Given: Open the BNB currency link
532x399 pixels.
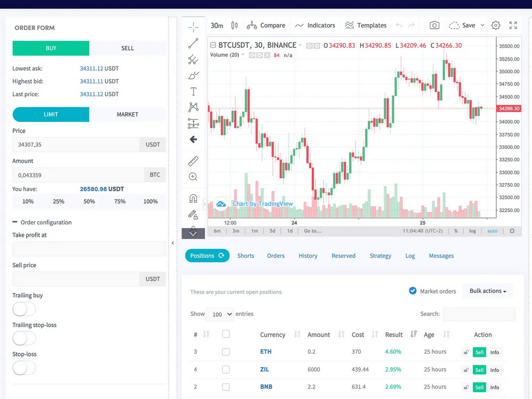Looking at the screenshot, I should coord(266,387).
